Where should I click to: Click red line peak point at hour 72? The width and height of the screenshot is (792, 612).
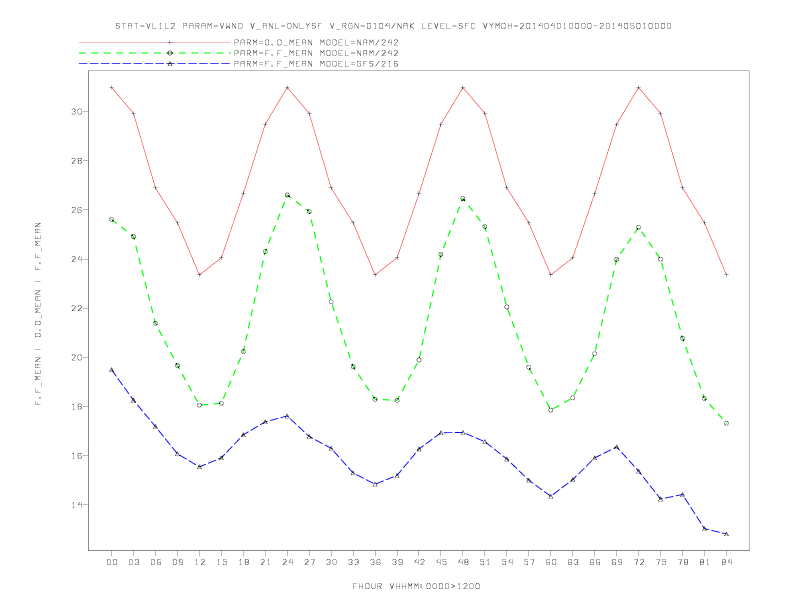(638, 87)
